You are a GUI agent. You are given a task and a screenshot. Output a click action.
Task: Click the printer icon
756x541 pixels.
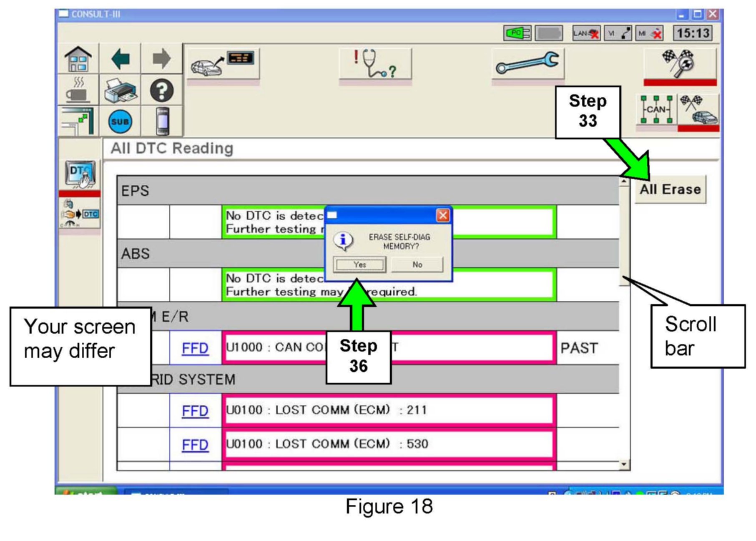pos(120,91)
